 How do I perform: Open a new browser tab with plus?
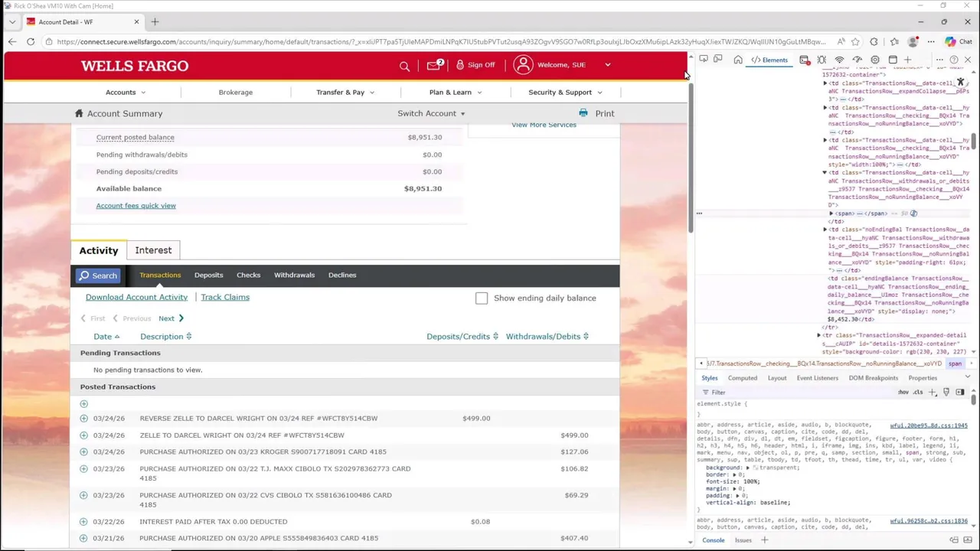tap(155, 21)
